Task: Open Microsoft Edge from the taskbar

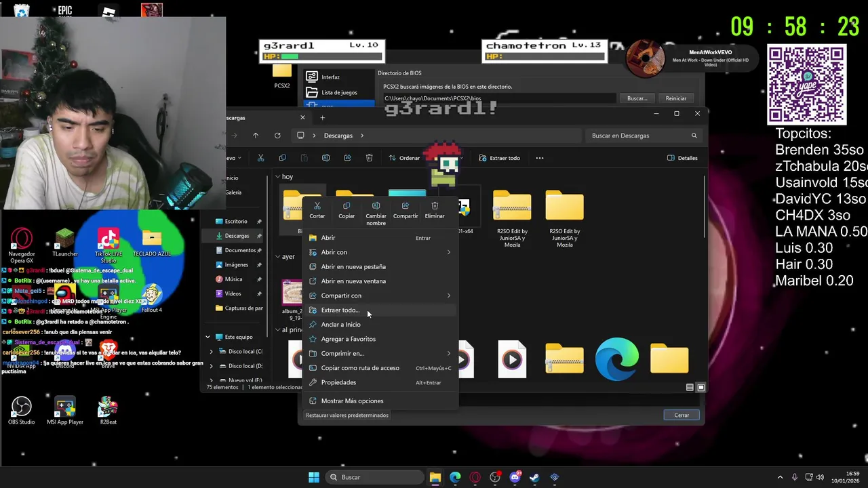Action: [x=455, y=477]
